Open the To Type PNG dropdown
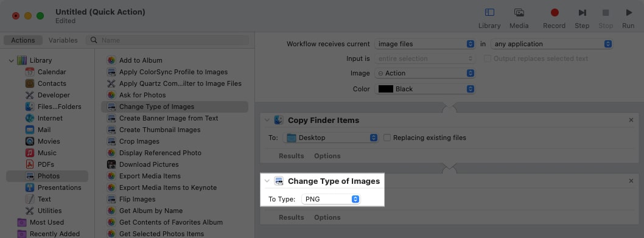The height and width of the screenshot is (238, 644). [331, 199]
